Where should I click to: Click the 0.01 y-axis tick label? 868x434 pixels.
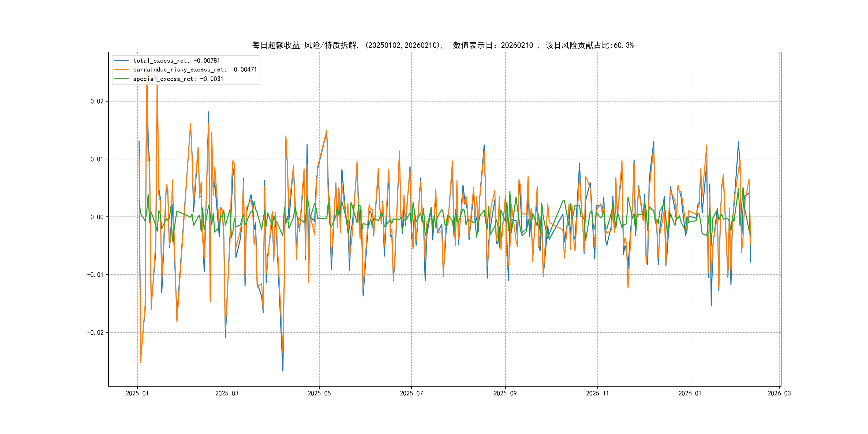(x=97, y=159)
